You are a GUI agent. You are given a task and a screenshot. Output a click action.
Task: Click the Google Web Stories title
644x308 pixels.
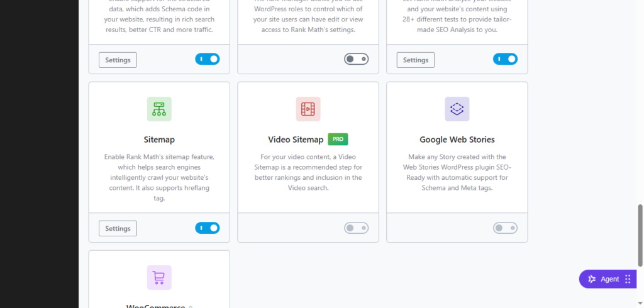click(457, 140)
